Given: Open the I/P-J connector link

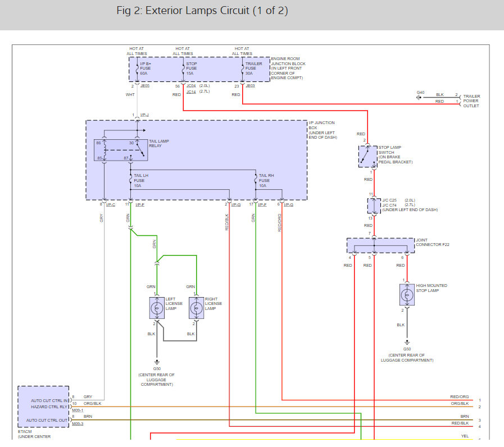Looking at the screenshot, I should tap(144, 115).
